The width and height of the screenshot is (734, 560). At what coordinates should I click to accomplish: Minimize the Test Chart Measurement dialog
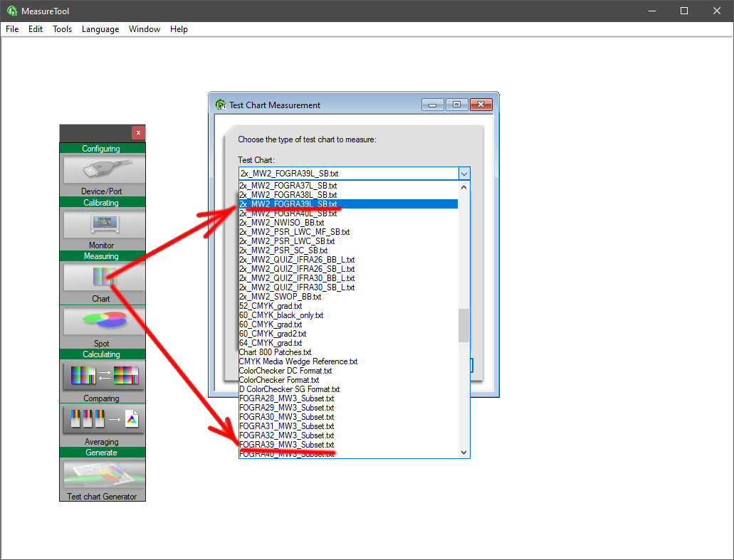[433, 105]
